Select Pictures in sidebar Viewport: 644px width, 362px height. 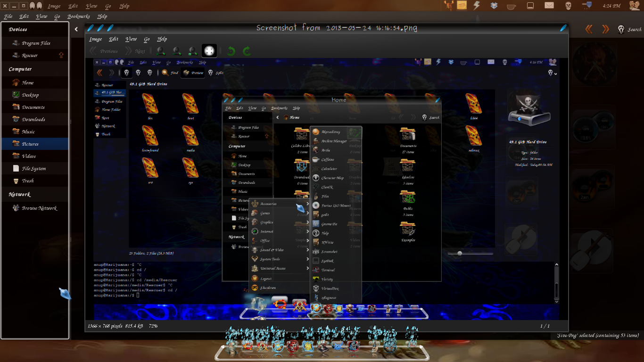click(35, 144)
